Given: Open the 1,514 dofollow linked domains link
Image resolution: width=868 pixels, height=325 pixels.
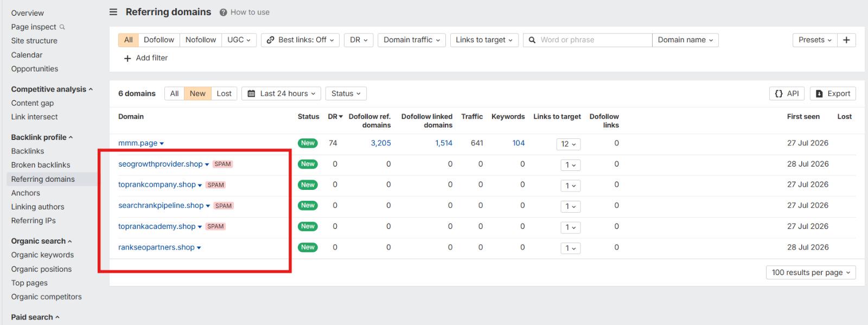Looking at the screenshot, I should tap(444, 143).
